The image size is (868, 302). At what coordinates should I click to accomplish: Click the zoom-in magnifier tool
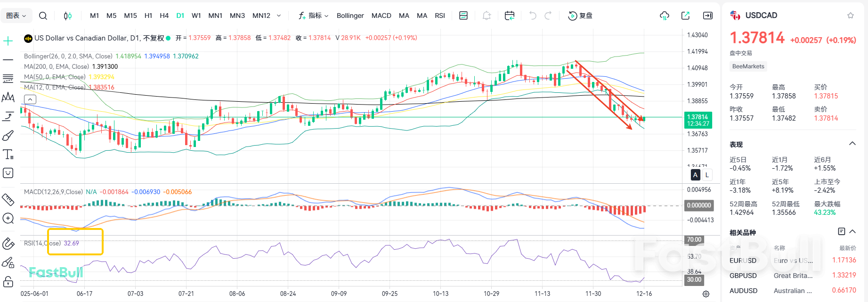[8, 218]
